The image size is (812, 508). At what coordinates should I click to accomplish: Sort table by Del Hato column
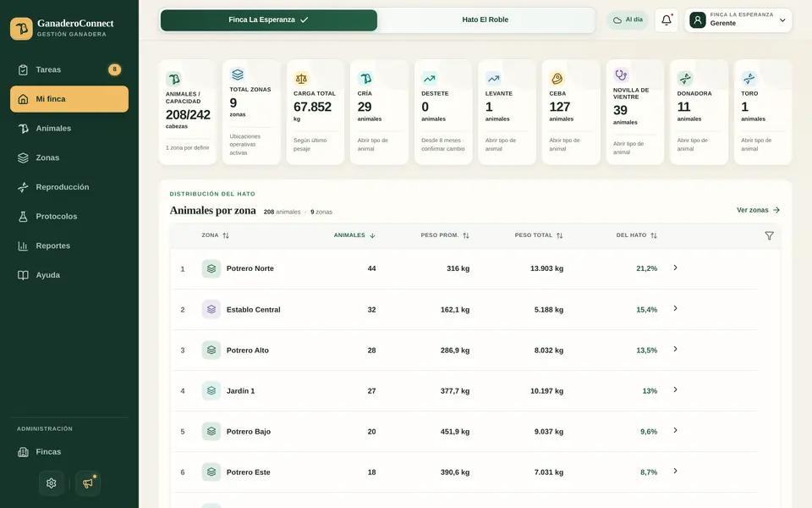click(x=636, y=235)
